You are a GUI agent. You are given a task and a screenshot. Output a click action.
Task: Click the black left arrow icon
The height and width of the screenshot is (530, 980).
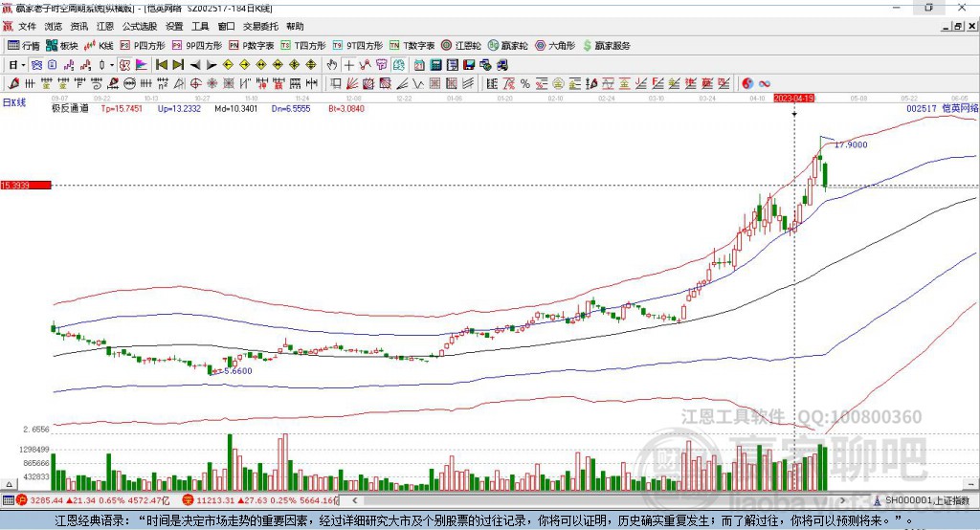pos(195,65)
